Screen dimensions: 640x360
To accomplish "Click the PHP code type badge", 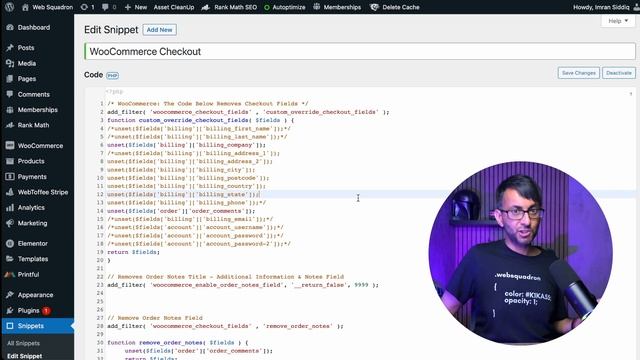I will tap(112, 76).
